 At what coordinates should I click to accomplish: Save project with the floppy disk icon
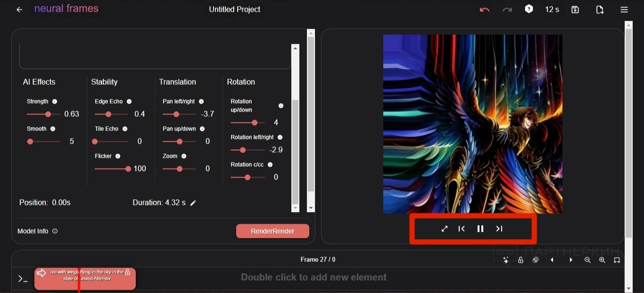click(x=575, y=9)
